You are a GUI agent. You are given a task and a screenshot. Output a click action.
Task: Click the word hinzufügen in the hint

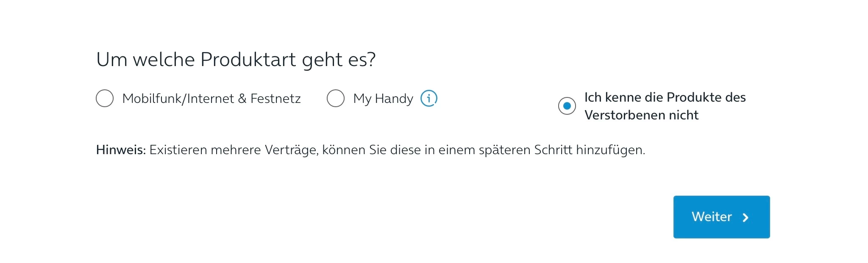(610, 150)
